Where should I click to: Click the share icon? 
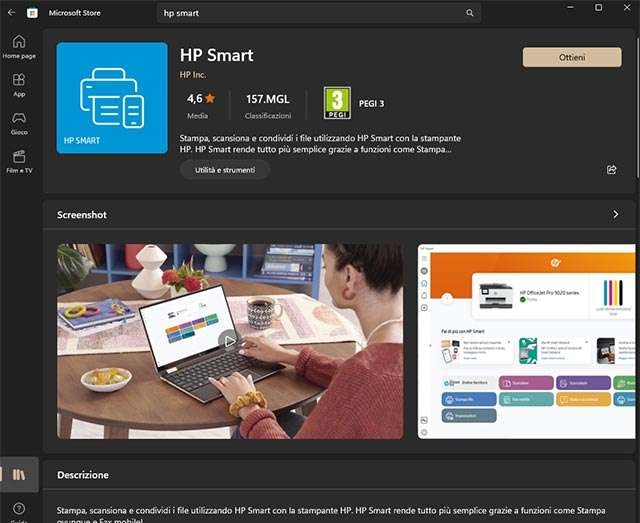611,169
